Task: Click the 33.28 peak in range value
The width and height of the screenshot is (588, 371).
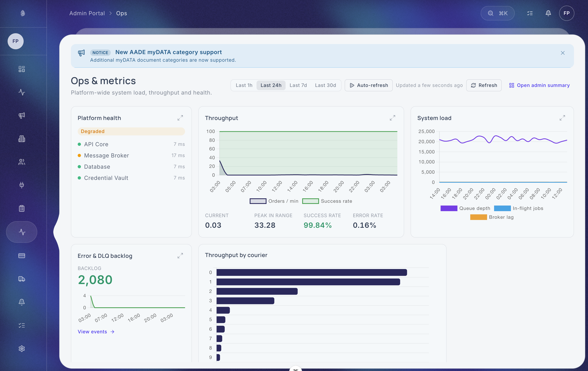Action: pos(265,225)
